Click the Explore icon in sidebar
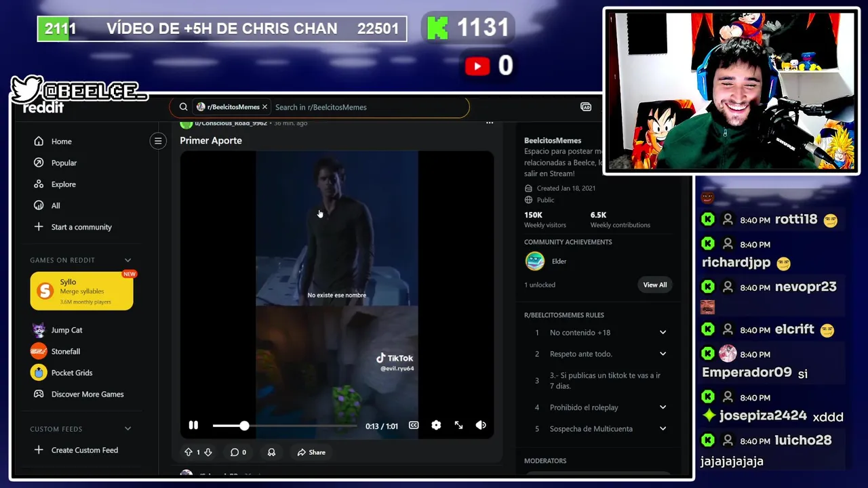Screen dimensions: 868x488 39,184
